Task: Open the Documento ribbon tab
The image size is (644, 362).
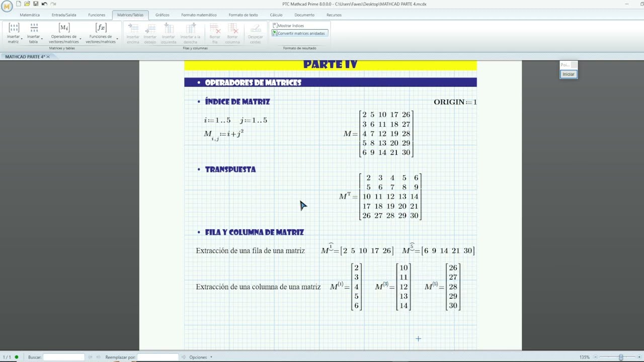Action: 304,15
